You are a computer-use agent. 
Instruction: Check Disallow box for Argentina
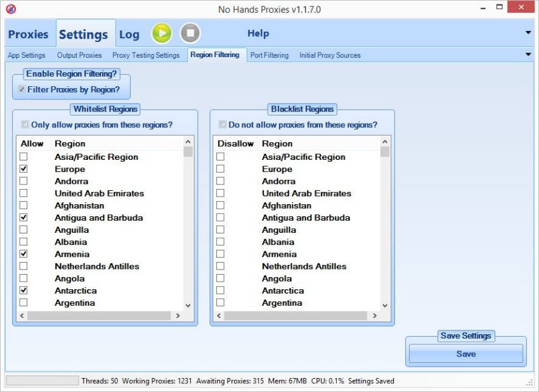pos(220,303)
